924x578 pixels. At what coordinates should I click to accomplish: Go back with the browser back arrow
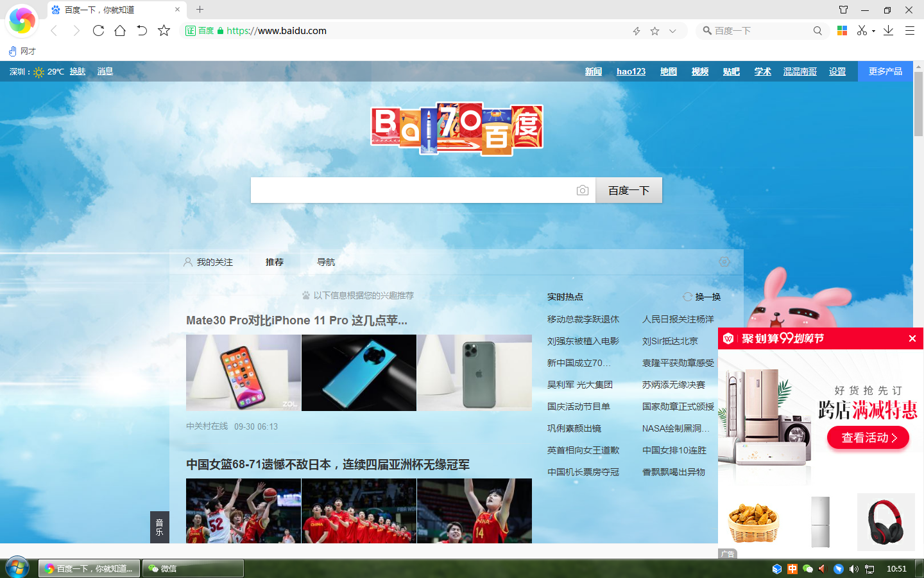point(54,31)
